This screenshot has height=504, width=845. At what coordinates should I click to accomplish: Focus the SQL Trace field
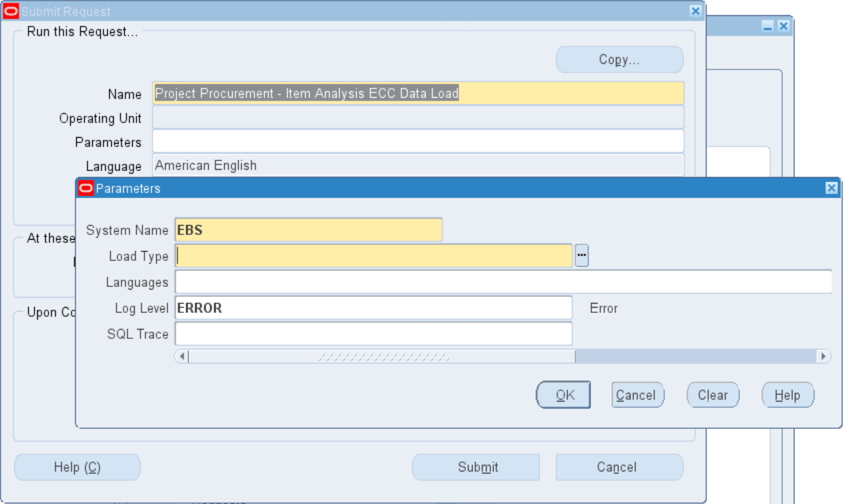pos(374,334)
